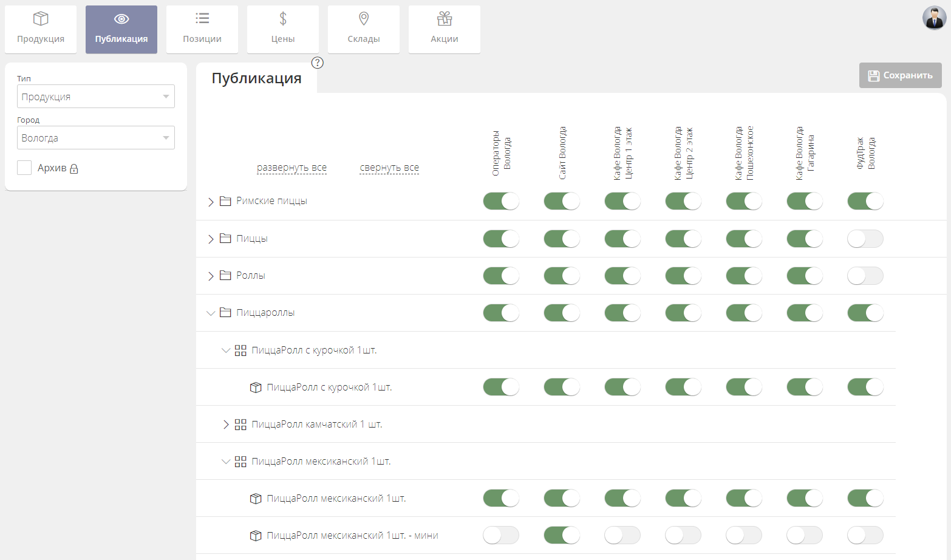Viewport: 951px width, 560px height.
Task: Open the Город dropdown showing Вологда
Action: click(x=96, y=138)
